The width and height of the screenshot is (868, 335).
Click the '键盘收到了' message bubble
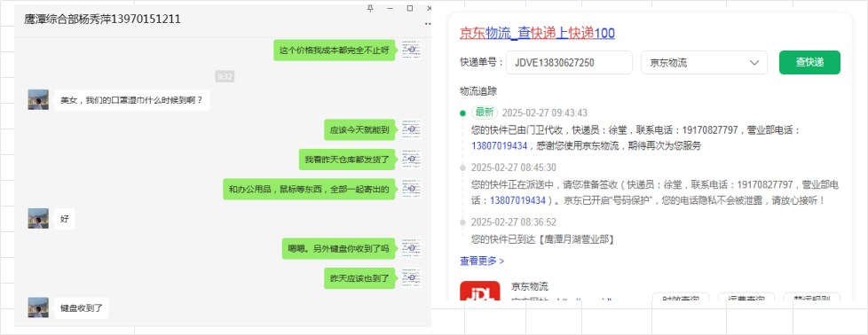(82, 308)
